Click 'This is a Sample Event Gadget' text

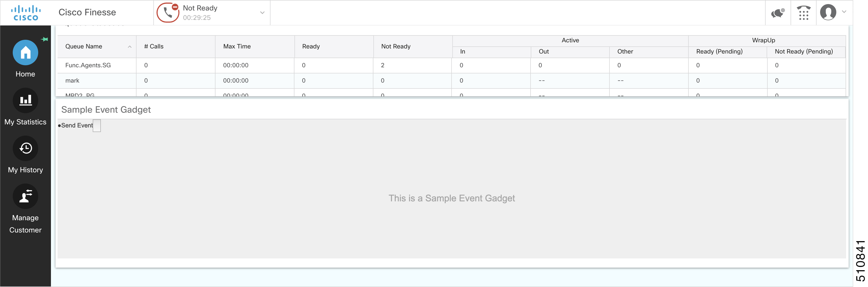(x=452, y=198)
